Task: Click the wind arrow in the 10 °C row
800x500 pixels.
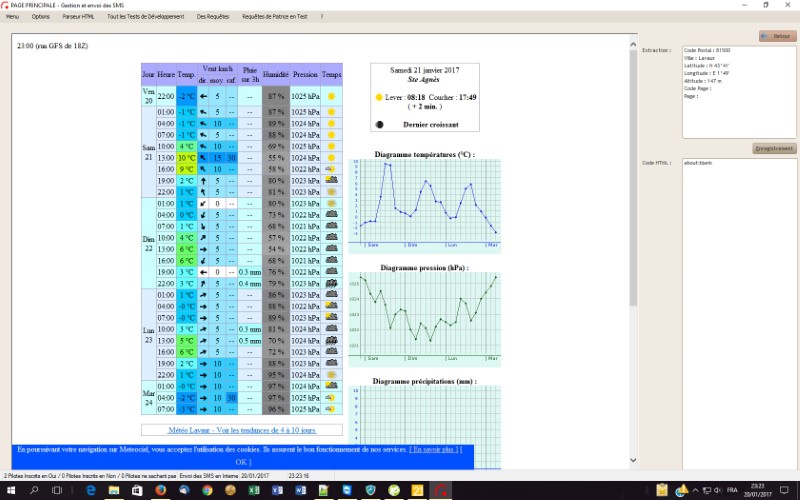Action: click(203, 158)
